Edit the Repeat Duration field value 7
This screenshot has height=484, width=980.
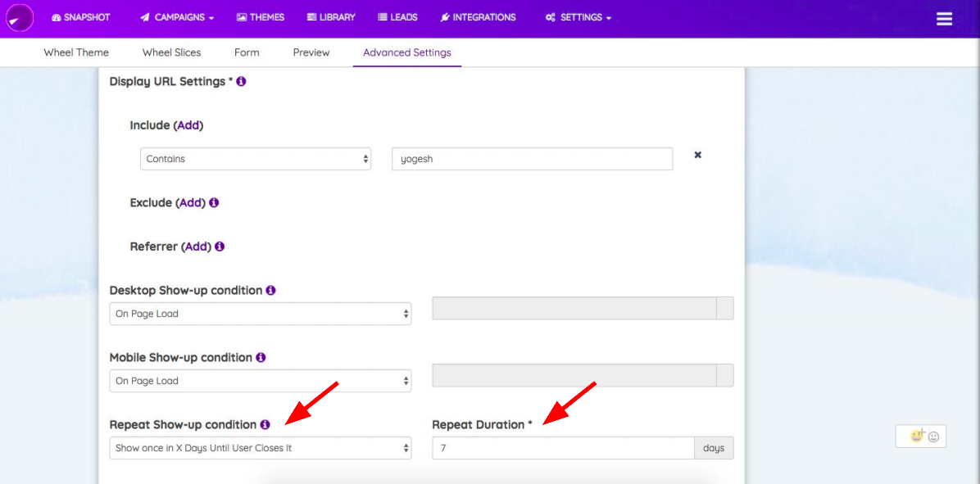click(x=563, y=448)
